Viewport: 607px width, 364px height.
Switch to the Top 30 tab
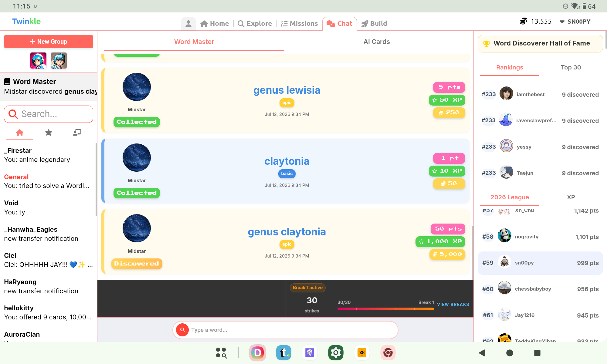571,67
